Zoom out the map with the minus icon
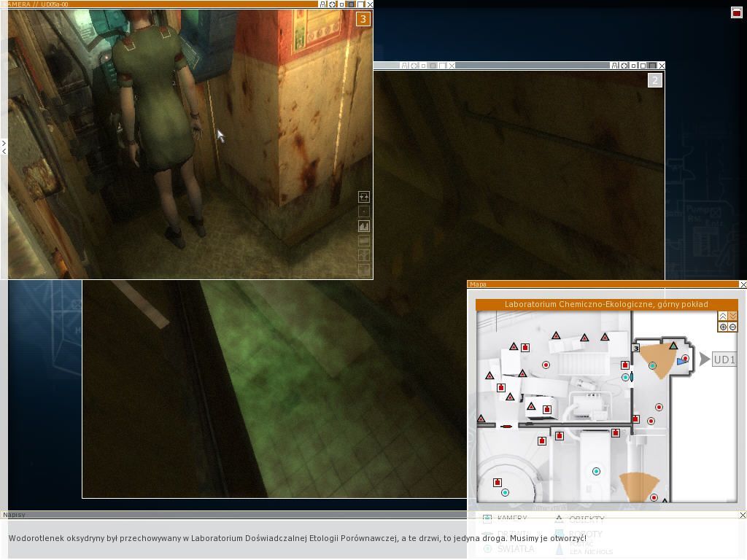The height and width of the screenshot is (560, 747). [x=732, y=327]
